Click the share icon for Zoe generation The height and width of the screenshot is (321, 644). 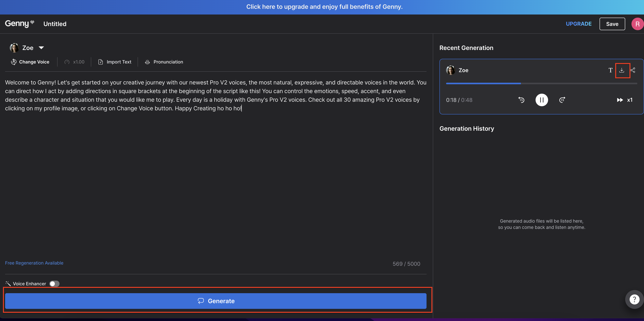(x=633, y=70)
